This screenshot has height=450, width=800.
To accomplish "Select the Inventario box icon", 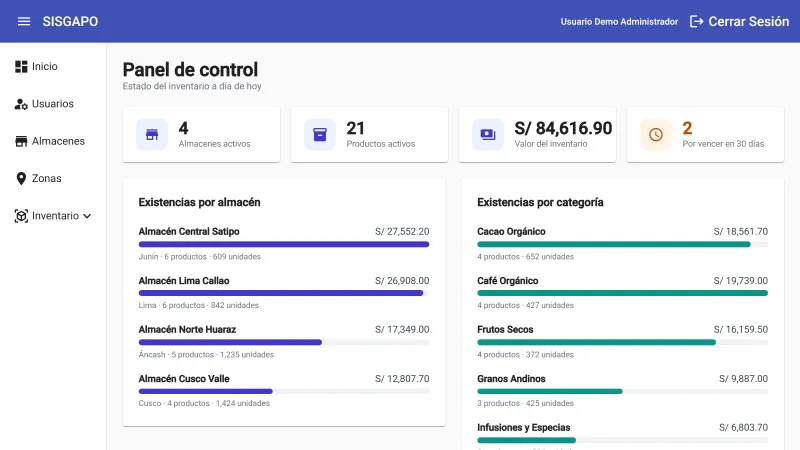I will pyautogui.click(x=21, y=216).
